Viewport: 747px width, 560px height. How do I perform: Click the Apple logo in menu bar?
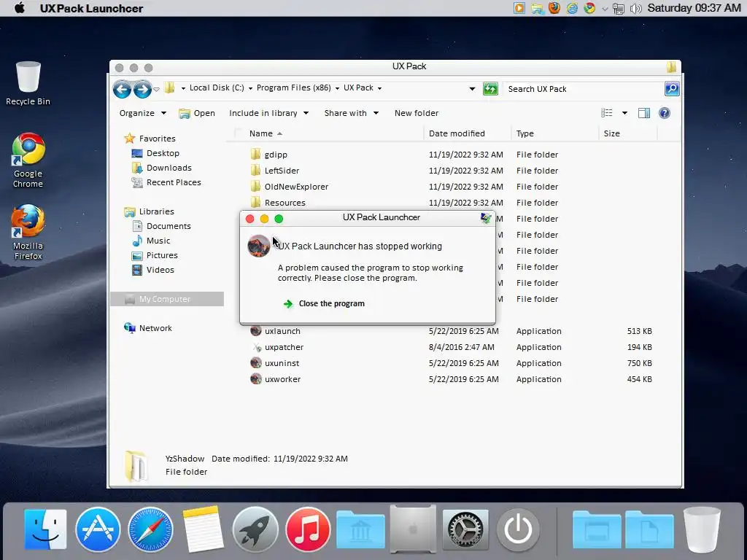20,8
